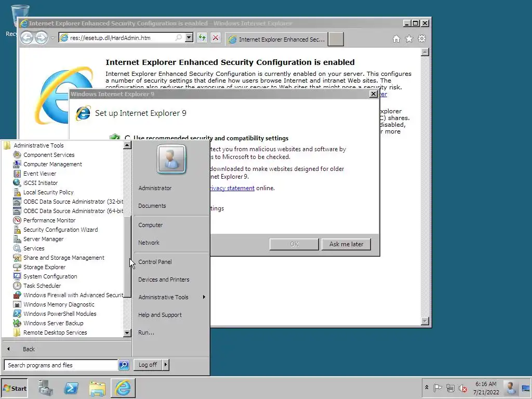Open the address bar dropdown in IE
The image size is (532, 399).
189,37
